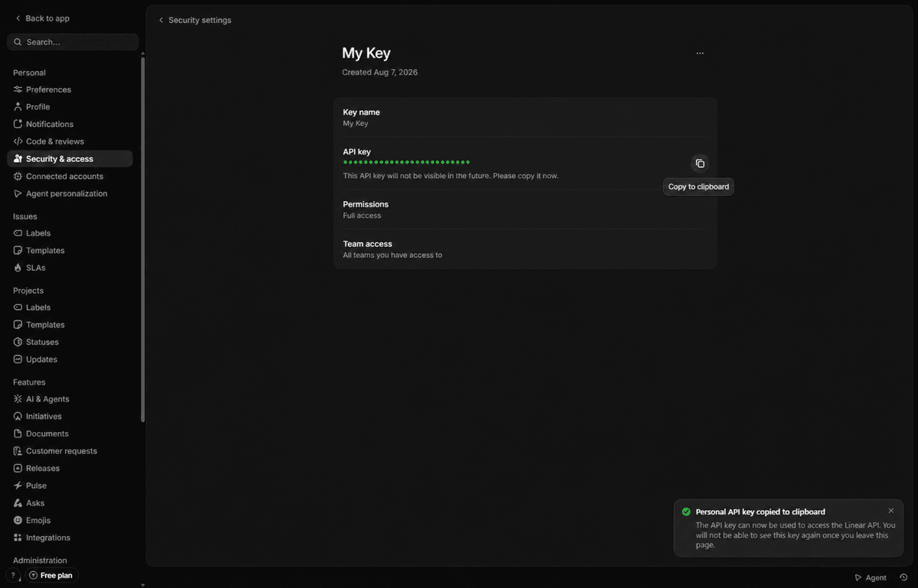The width and height of the screenshot is (918, 588).
Task: Click the AI & Agents icon
Action: pos(18,399)
